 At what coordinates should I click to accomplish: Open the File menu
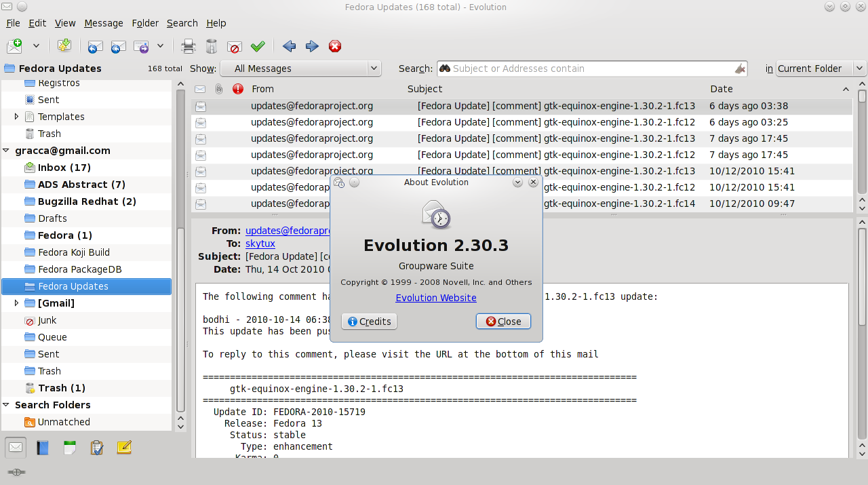(13, 23)
